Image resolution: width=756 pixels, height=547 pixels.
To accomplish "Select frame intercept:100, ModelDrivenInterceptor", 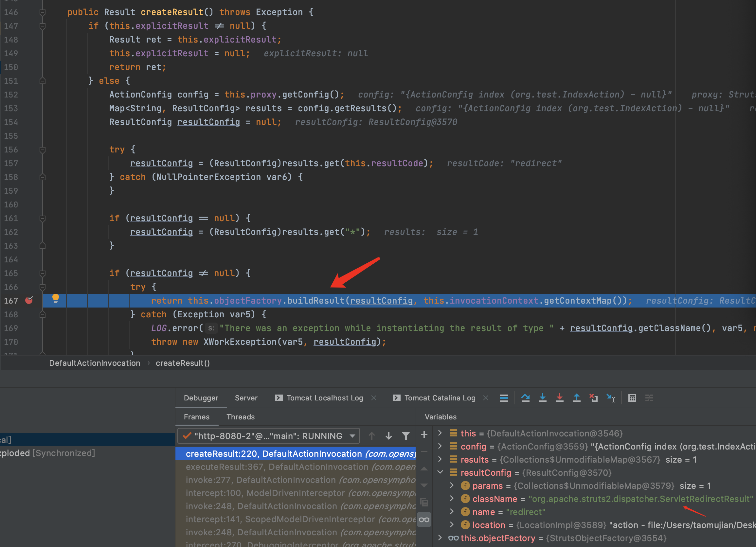I will tap(296, 493).
